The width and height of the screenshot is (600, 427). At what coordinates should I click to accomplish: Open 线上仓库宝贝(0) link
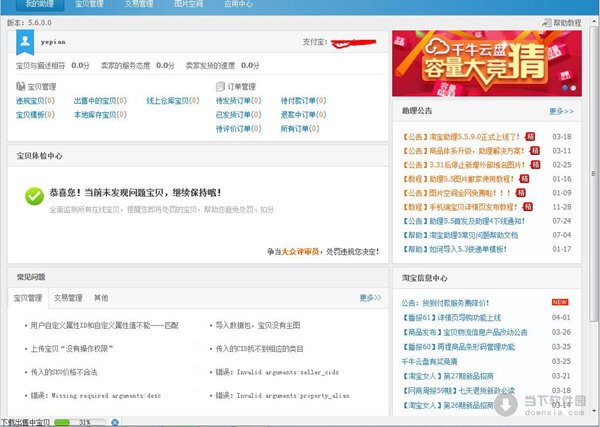pos(173,101)
